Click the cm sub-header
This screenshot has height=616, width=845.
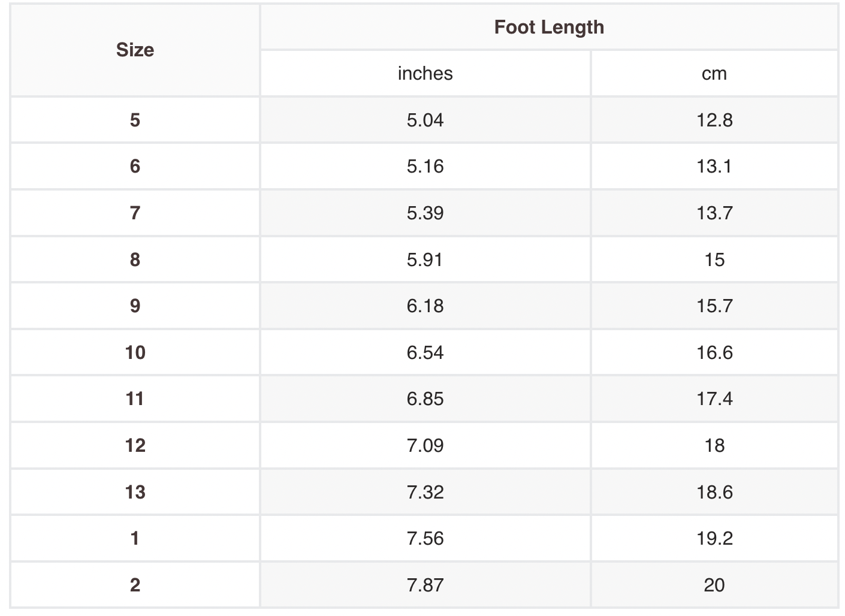click(714, 73)
